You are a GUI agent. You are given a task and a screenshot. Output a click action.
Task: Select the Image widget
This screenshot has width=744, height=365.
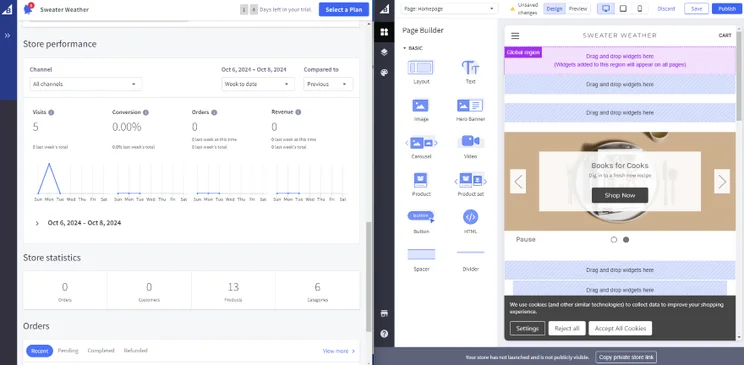421,110
